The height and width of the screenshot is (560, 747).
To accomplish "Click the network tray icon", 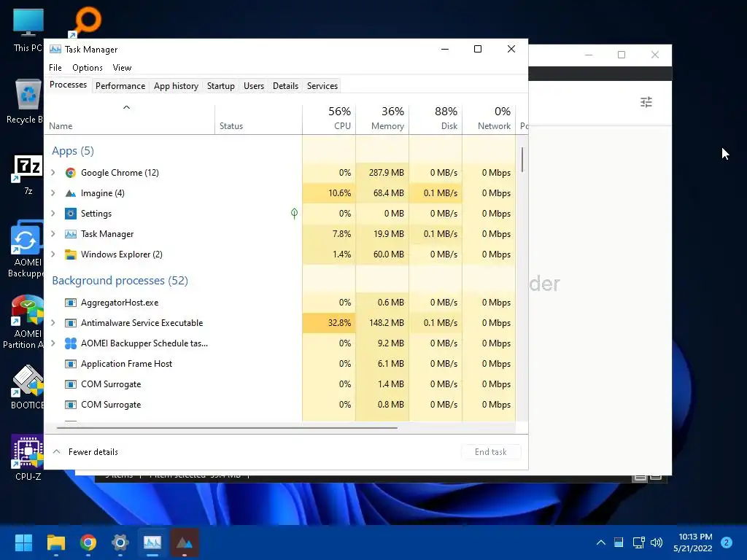I will click(638, 542).
